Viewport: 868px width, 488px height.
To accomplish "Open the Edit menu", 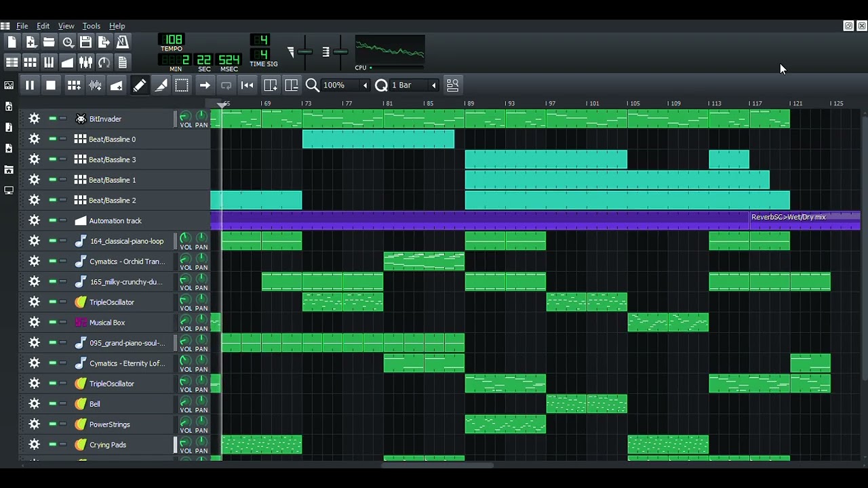I will pos(43,26).
